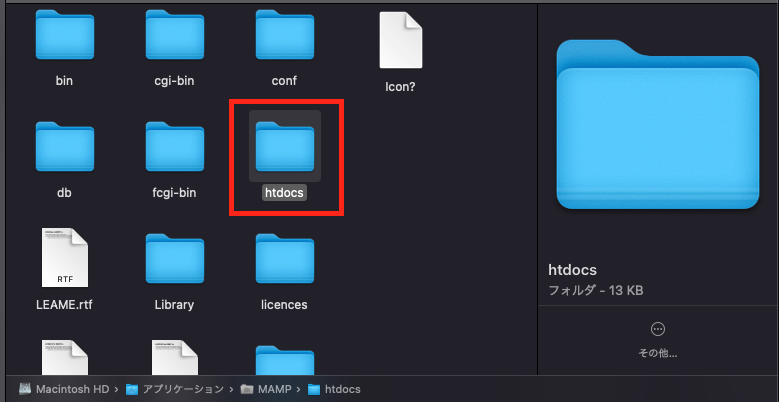Click MAMP in the path bar
The image size is (779, 402).
tap(266, 389)
